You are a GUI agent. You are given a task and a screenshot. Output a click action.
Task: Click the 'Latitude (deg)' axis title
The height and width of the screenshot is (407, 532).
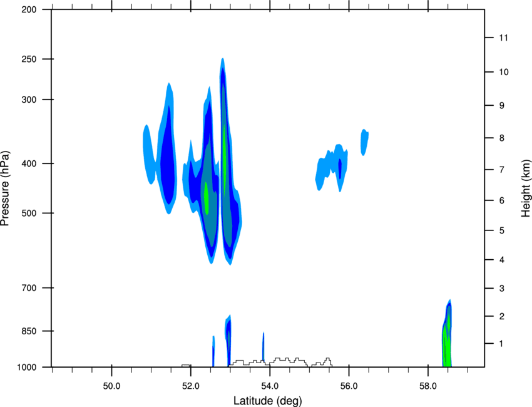click(x=267, y=401)
